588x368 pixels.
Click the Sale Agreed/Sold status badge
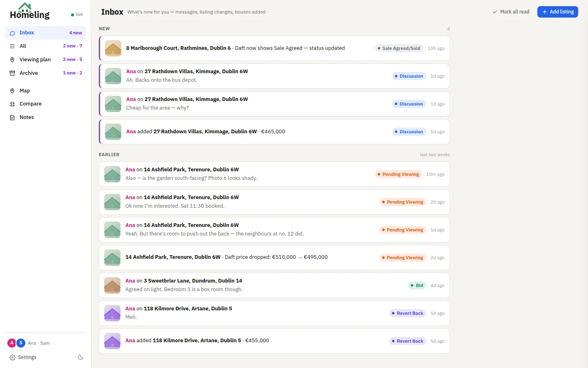click(x=399, y=48)
